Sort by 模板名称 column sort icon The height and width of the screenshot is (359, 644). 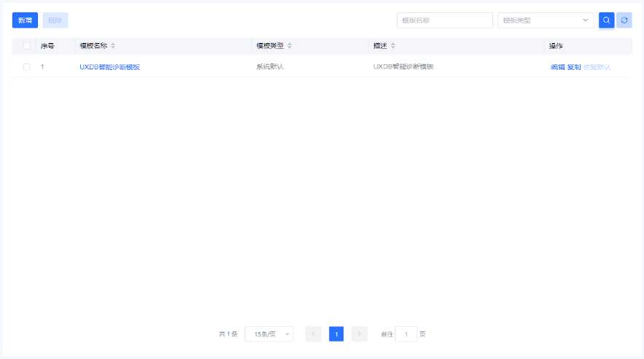point(113,46)
